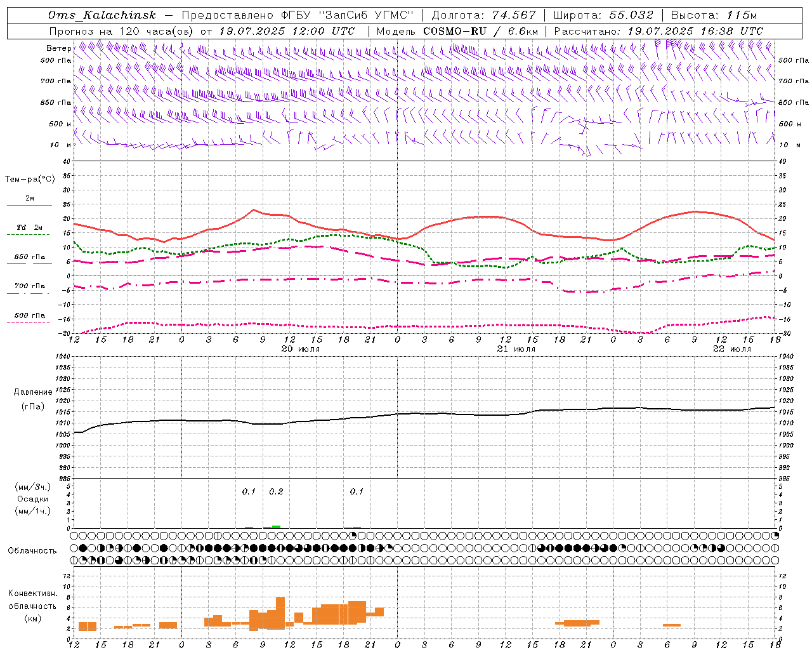
Task: Click the "Осадки" precipitation label
Action: 33,499
